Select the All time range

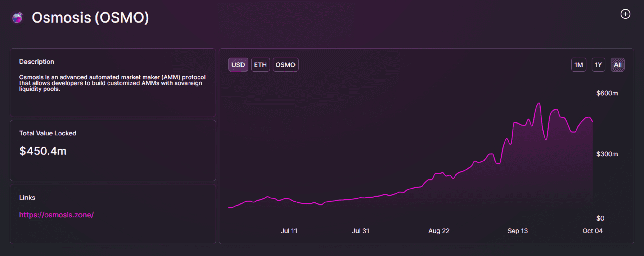click(618, 65)
